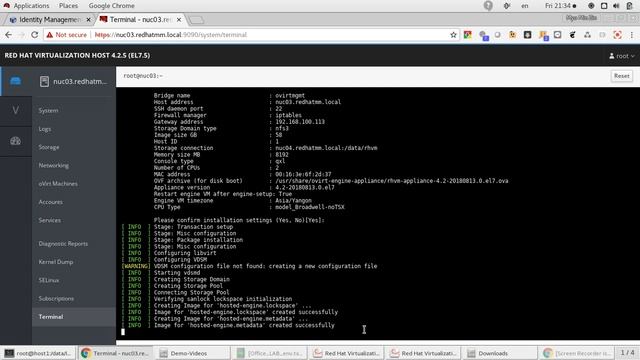Screen dimensions: 640x360
Task: Open oVirt Machines in the sidebar
Action: coord(58,184)
